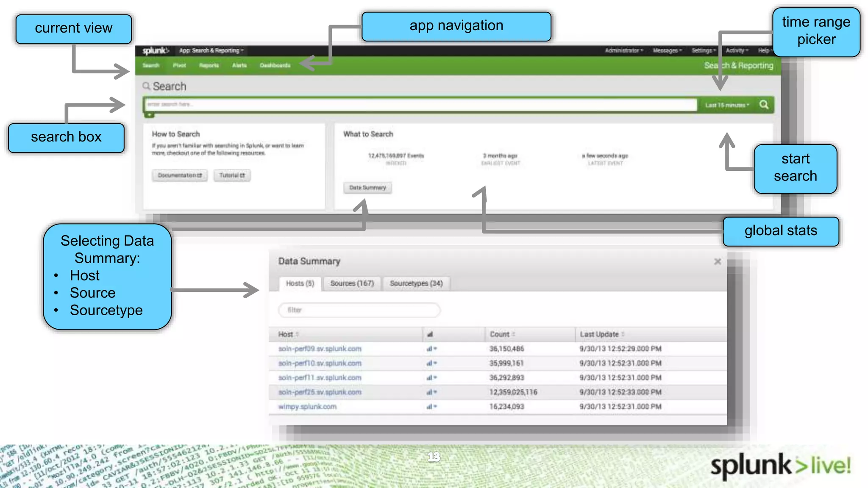
Task: Open the Settings menu
Action: pyautogui.click(x=704, y=50)
